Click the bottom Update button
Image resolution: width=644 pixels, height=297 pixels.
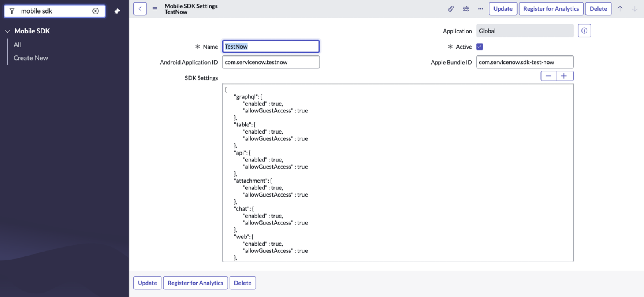click(x=147, y=283)
